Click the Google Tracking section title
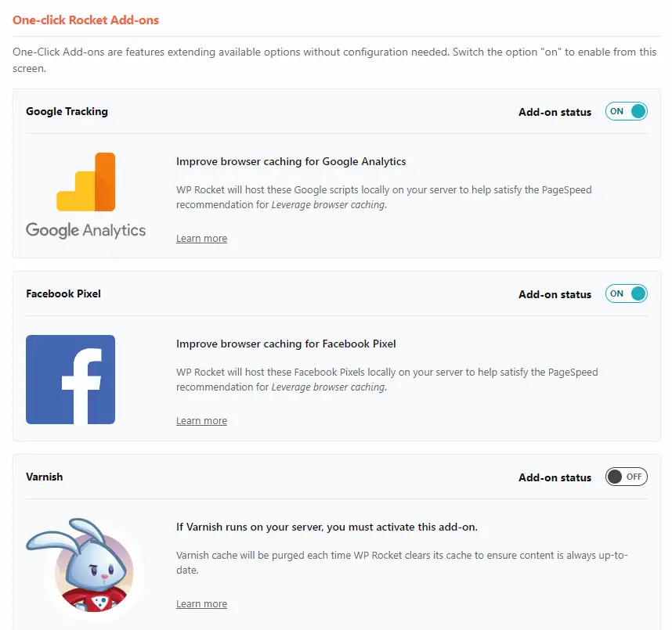This screenshot has height=630, width=672. (x=67, y=111)
